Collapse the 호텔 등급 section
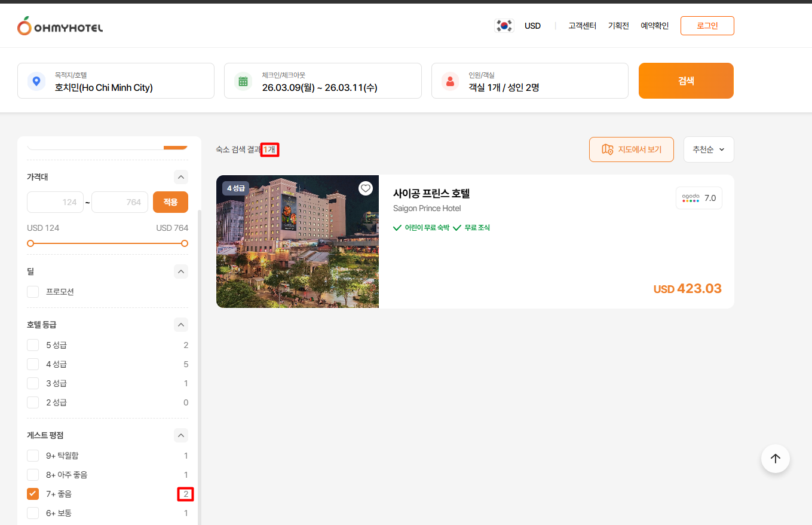This screenshot has height=525, width=812. (x=181, y=325)
